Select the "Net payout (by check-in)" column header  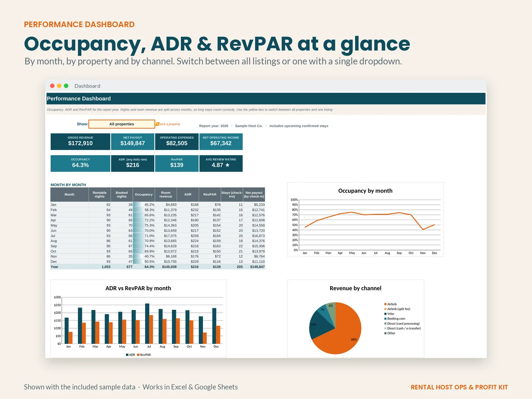(x=254, y=195)
